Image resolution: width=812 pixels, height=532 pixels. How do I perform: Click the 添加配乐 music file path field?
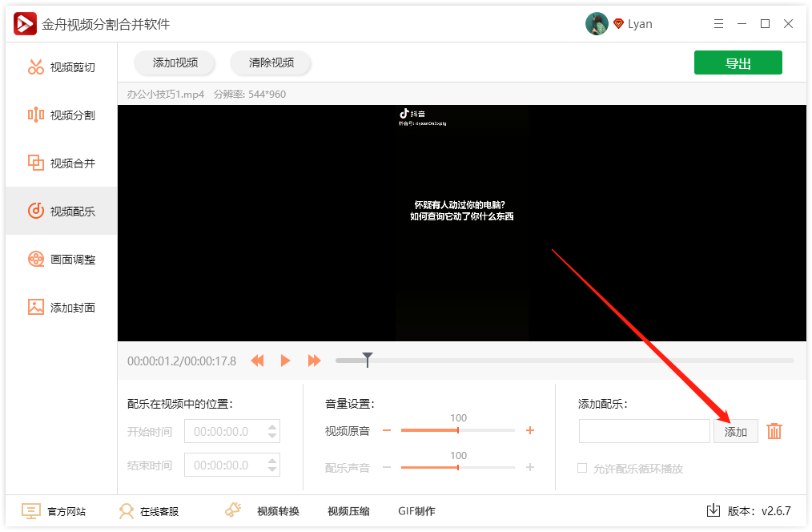(x=644, y=431)
